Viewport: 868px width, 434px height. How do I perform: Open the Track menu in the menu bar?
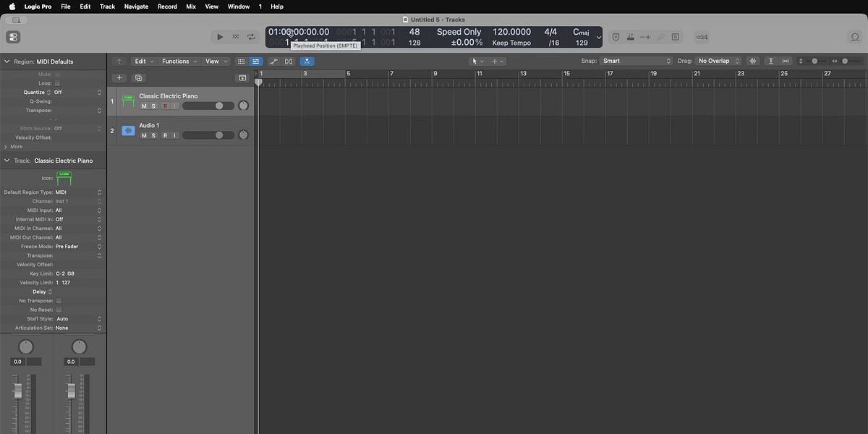(x=107, y=6)
